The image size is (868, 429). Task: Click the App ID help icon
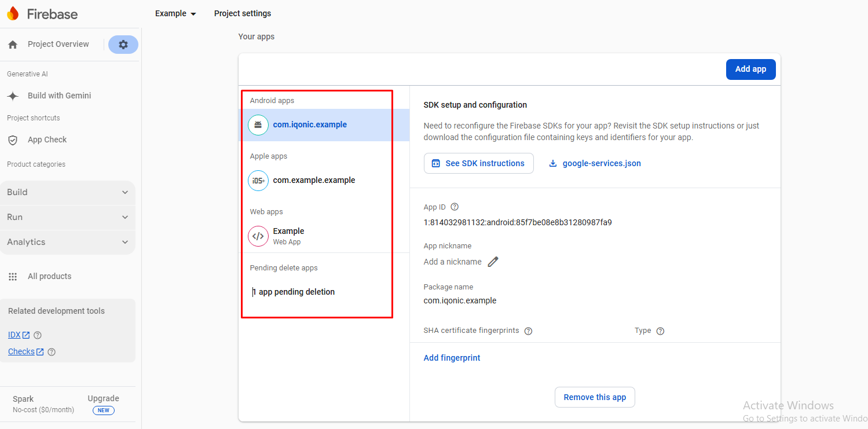455,207
